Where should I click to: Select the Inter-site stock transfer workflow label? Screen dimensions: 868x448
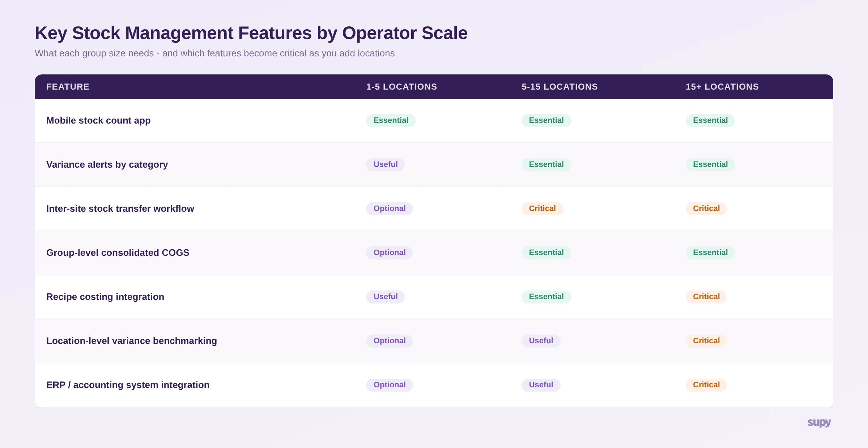pos(120,208)
